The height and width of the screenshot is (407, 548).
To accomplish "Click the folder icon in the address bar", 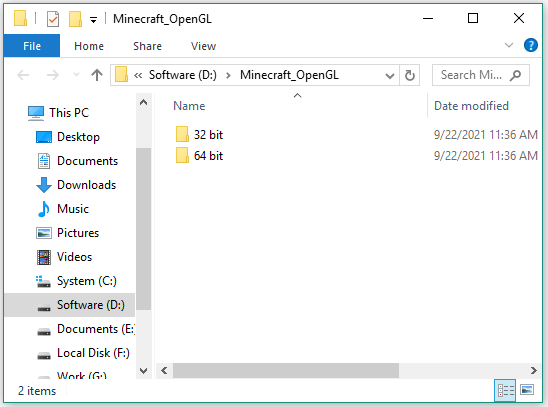I will pos(121,74).
